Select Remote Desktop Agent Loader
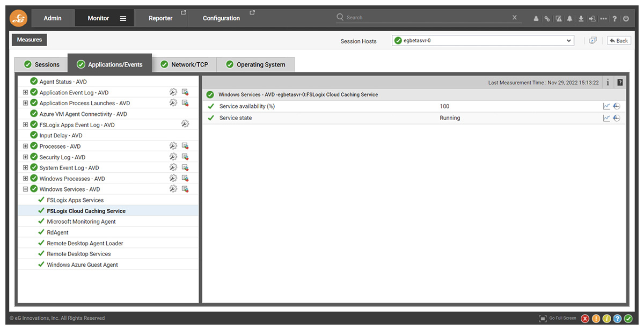 (85, 243)
